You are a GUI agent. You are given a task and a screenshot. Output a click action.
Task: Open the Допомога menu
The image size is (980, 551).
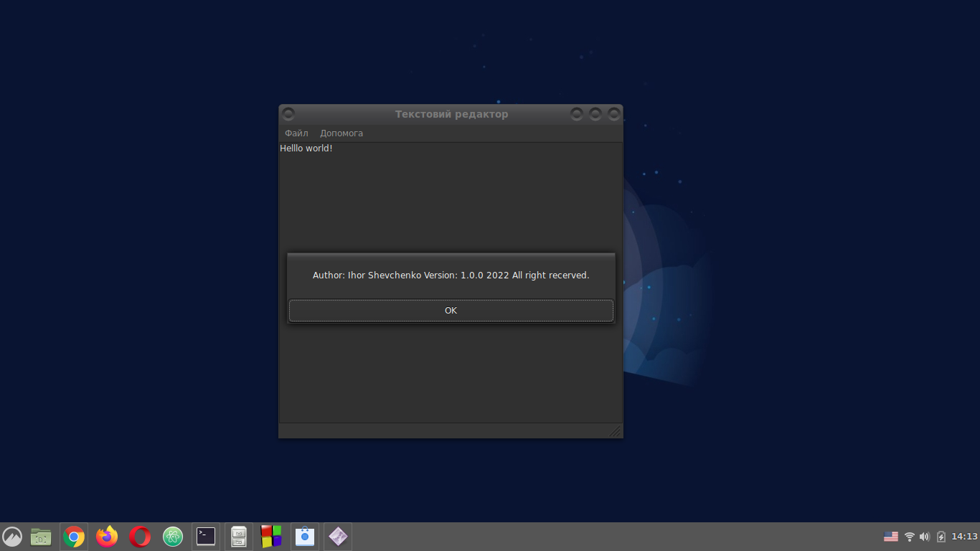pyautogui.click(x=341, y=133)
